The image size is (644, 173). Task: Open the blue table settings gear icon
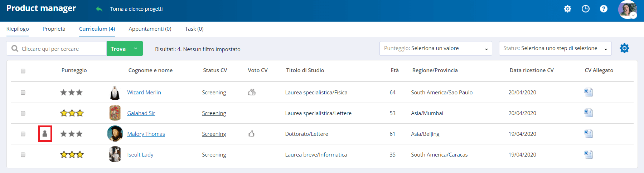[624, 48]
